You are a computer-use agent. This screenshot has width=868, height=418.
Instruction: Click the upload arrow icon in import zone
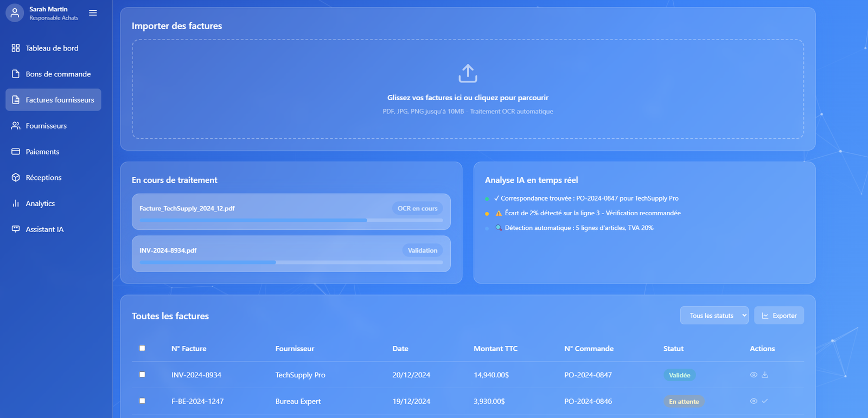[x=468, y=73]
